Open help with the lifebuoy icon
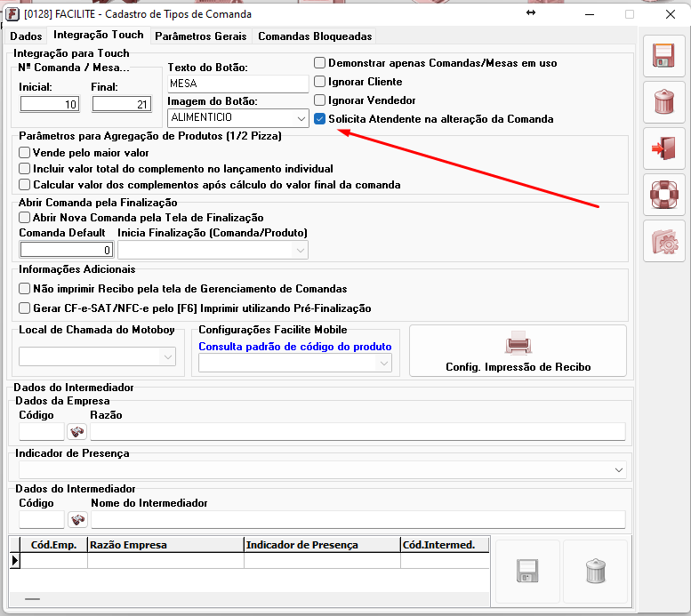 (663, 195)
